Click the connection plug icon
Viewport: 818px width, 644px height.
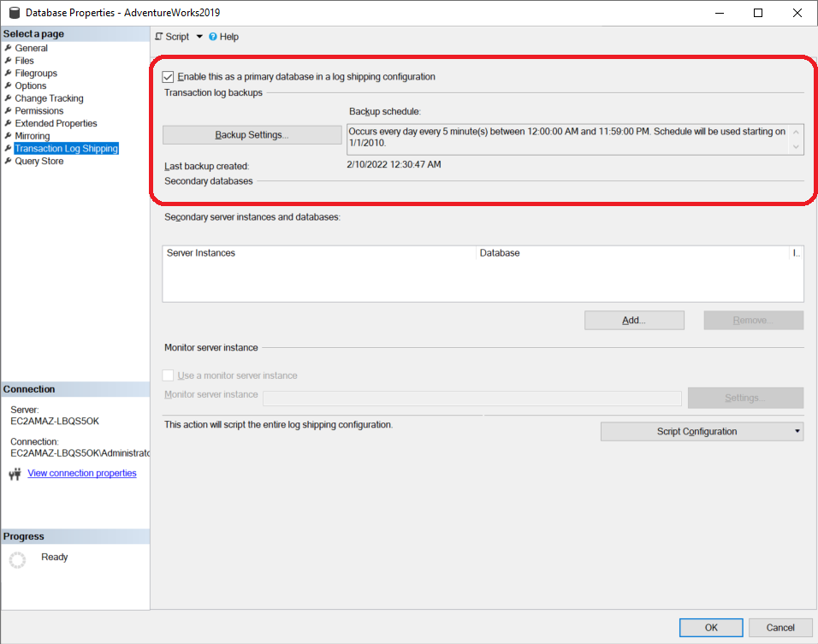coord(15,474)
